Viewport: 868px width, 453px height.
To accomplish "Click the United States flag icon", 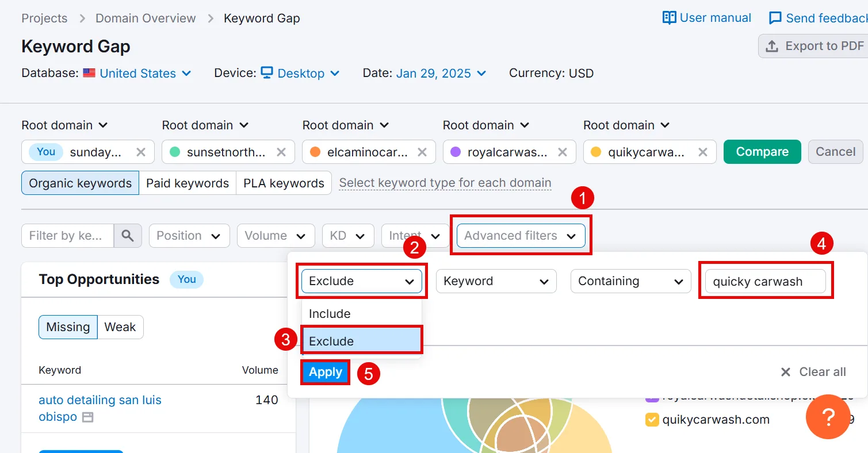I will tap(89, 73).
